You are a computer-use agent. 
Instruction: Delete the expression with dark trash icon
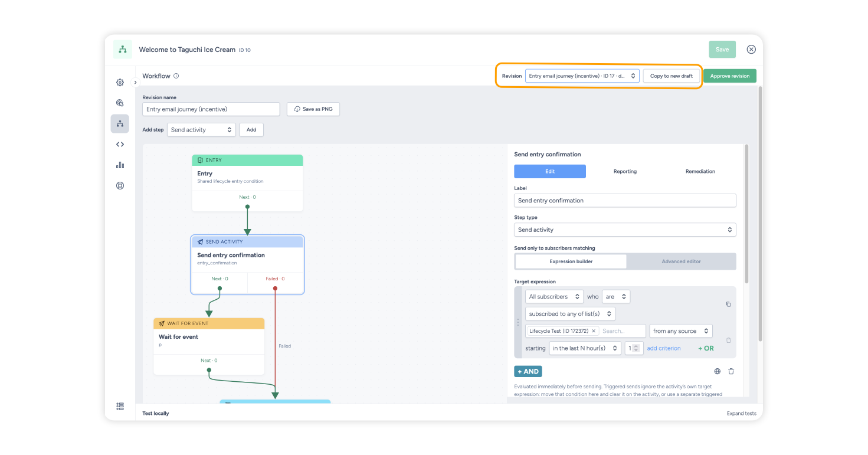tap(731, 371)
